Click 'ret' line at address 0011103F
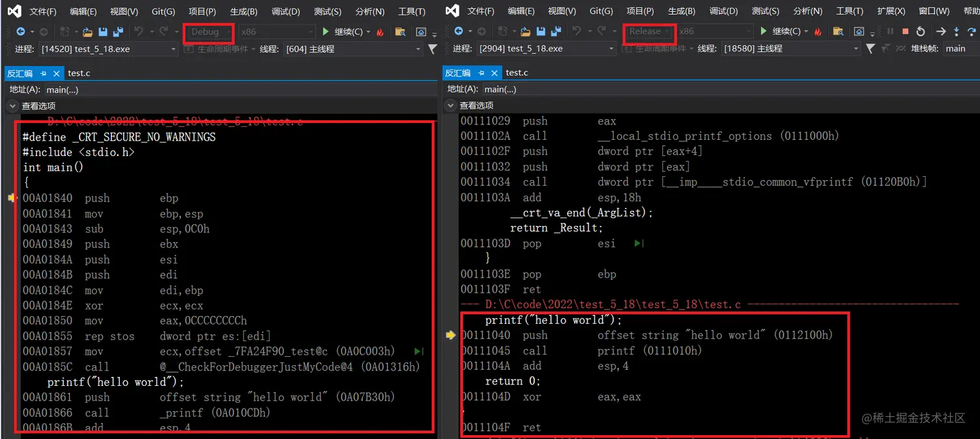 click(500, 289)
